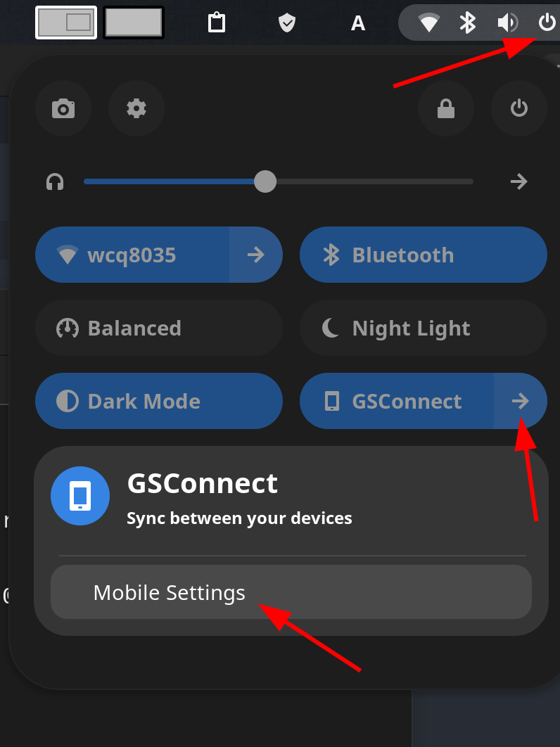This screenshot has height=747, width=560.
Task: Select the second workspace thumbnail
Action: [x=134, y=23]
